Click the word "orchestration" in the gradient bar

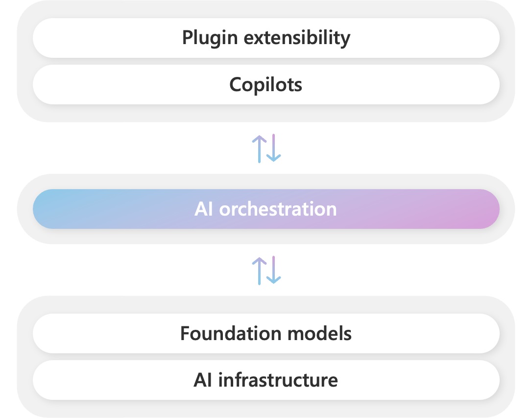(278, 209)
